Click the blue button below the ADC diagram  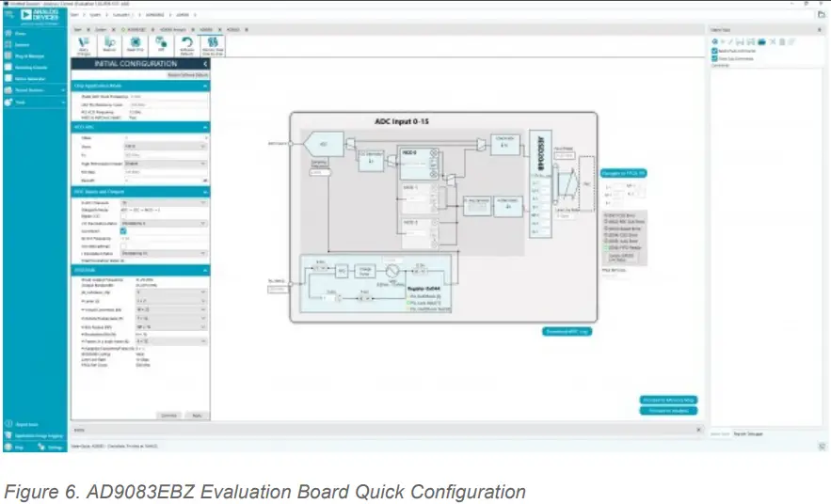(x=567, y=331)
